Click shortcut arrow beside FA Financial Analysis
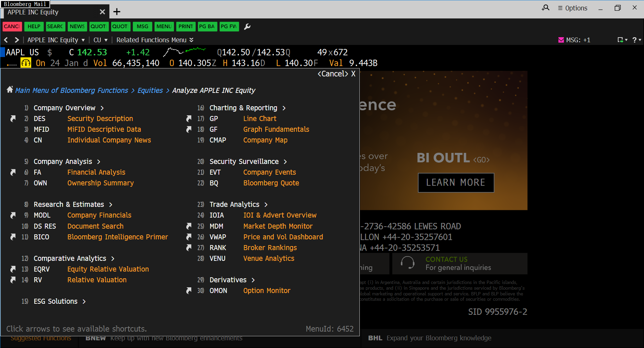This screenshot has width=644, height=348. pos(13,172)
